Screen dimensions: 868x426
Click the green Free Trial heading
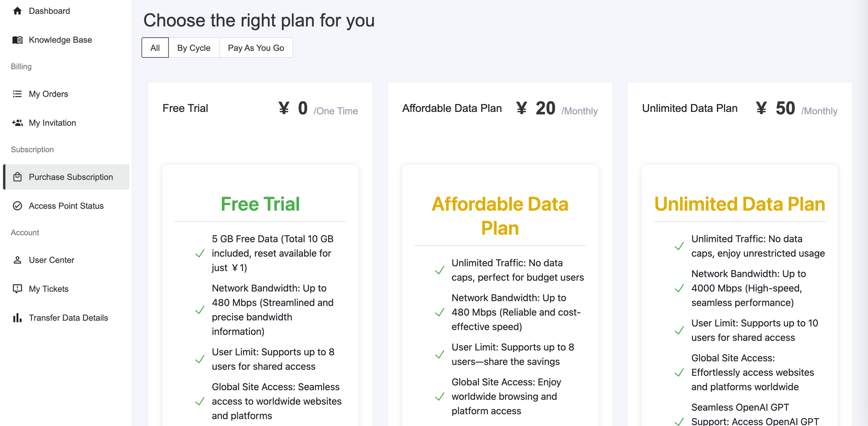[x=260, y=204]
